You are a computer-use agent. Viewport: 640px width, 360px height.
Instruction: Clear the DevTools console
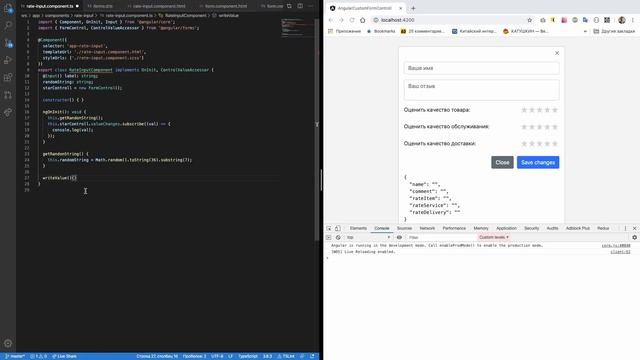338,237
